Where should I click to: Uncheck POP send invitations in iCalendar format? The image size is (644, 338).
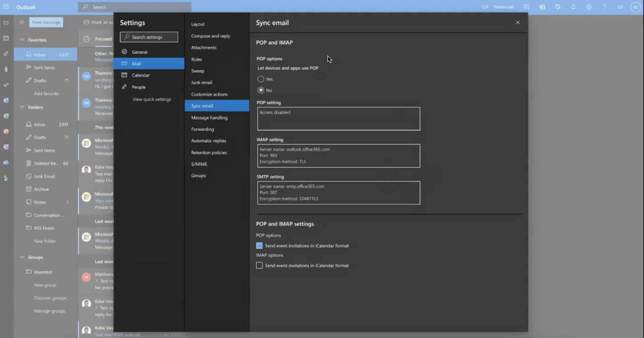tap(259, 245)
